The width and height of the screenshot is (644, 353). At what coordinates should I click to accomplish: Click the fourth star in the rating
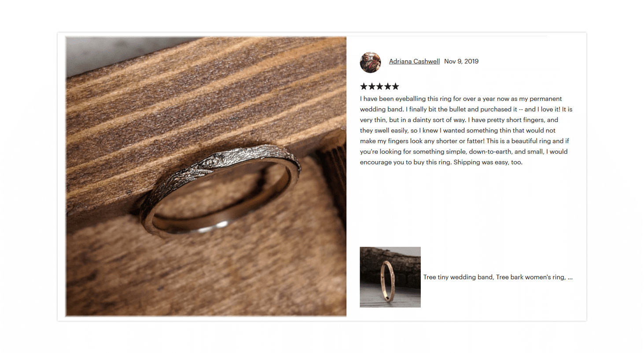pyautogui.click(x=387, y=86)
